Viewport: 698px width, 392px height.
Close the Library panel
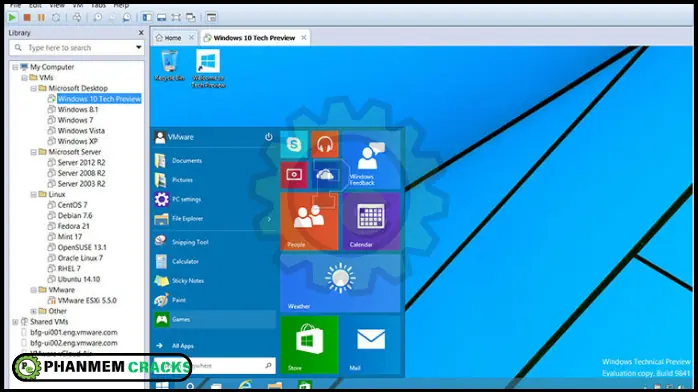click(x=141, y=32)
